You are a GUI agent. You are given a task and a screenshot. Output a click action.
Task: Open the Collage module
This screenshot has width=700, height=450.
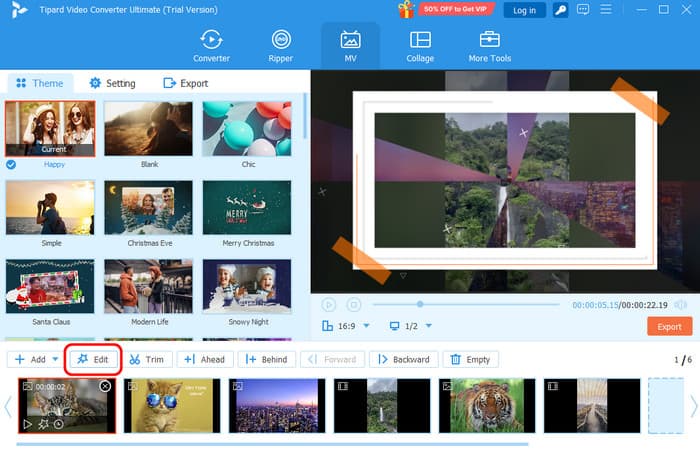(x=420, y=45)
